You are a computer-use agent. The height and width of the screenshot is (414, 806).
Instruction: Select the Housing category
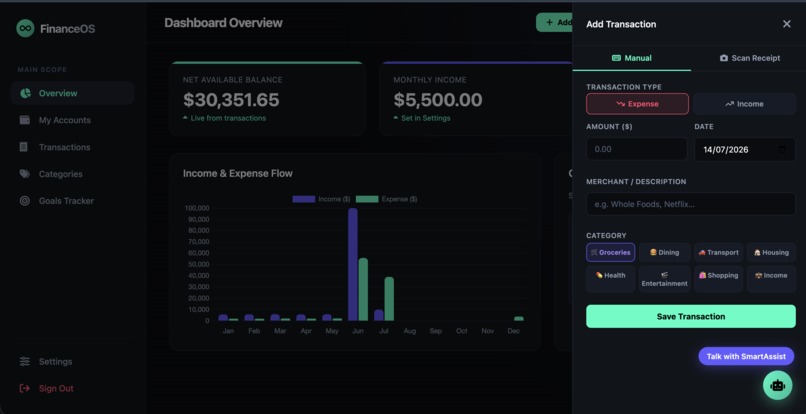(771, 253)
